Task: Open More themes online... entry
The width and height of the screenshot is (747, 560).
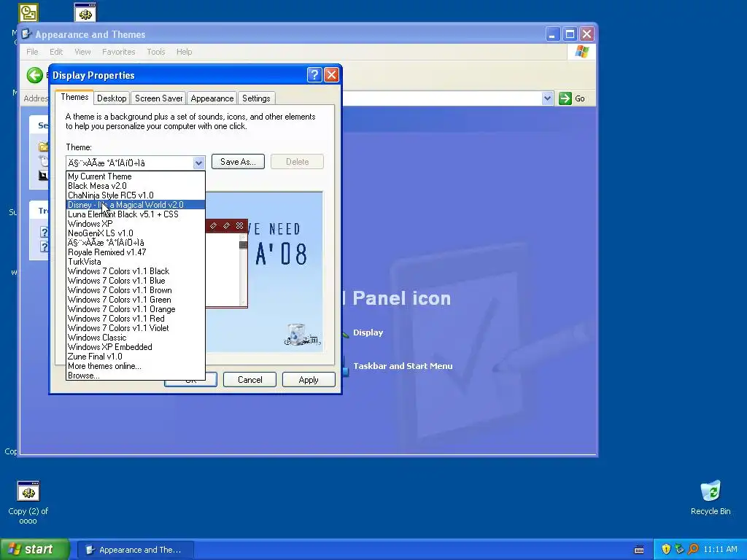Action: click(x=135, y=366)
